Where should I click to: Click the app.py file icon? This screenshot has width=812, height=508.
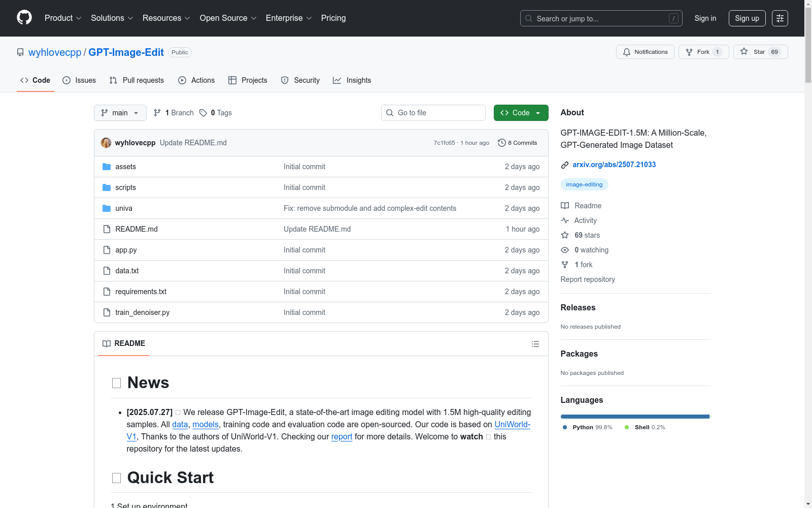(107, 250)
